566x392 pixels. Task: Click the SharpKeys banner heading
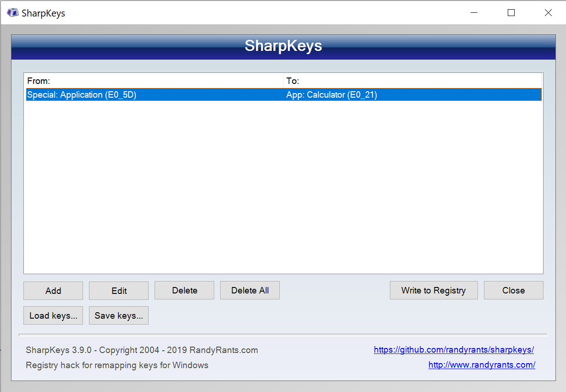point(283,46)
